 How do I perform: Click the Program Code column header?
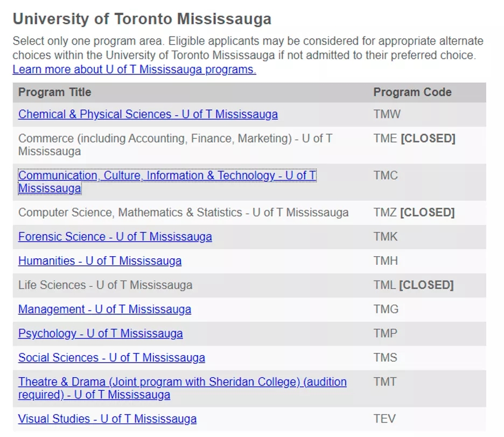click(x=412, y=92)
